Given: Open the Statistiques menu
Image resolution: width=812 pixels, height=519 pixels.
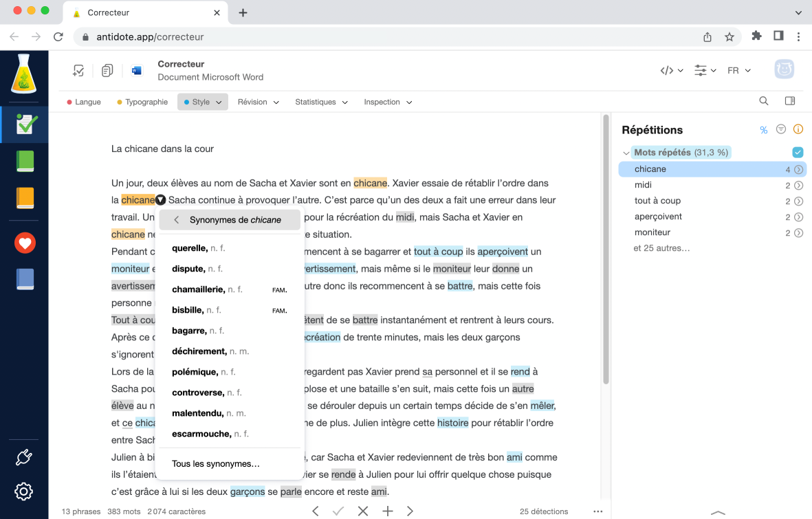Looking at the screenshot, I should 320,101.
